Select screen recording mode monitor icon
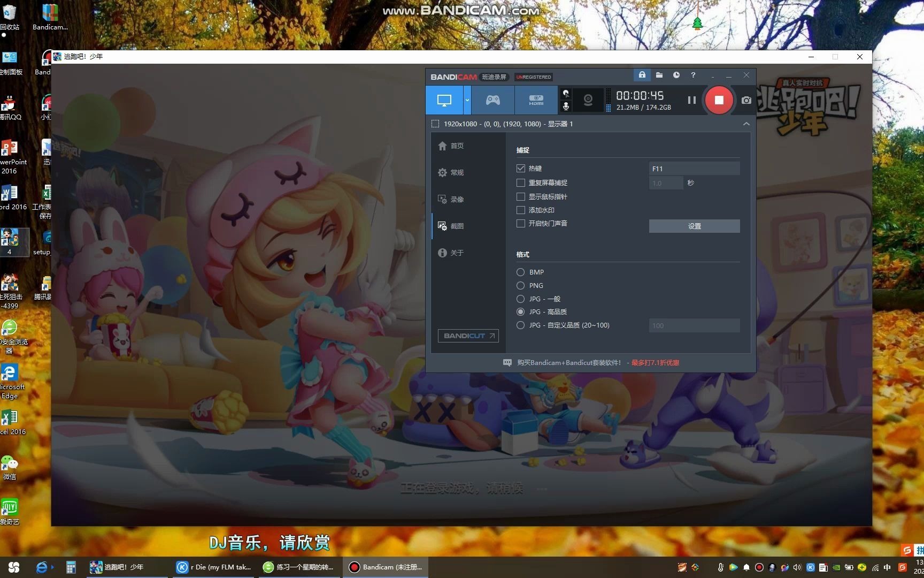 tap(444, 100)
